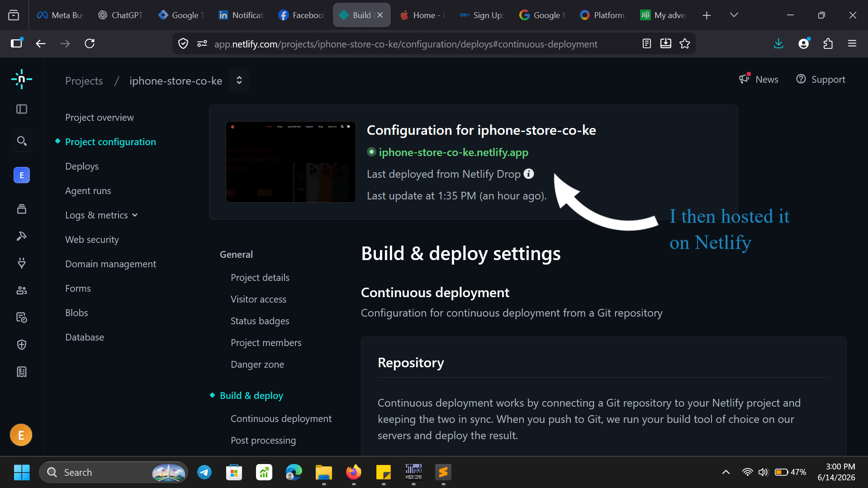Go to Post processing settings

(263, 441)
